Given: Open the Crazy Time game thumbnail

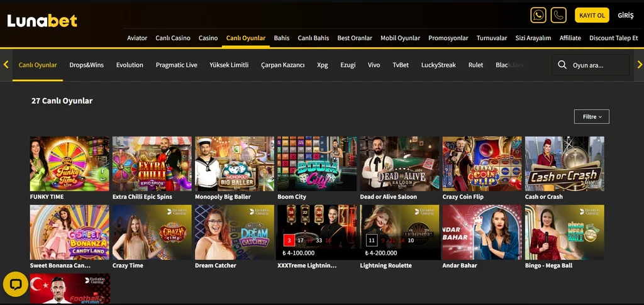Looking at the screenshot, I should pyautogui.click(x=152, y=232).
